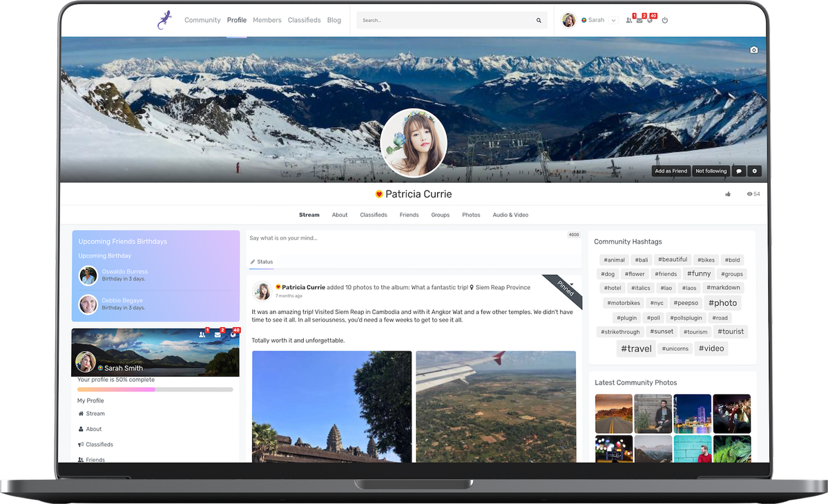Viewport: 828px width, 504px height.
Task: Open the Angkor Wat temple photo
Action: (331, 406)
